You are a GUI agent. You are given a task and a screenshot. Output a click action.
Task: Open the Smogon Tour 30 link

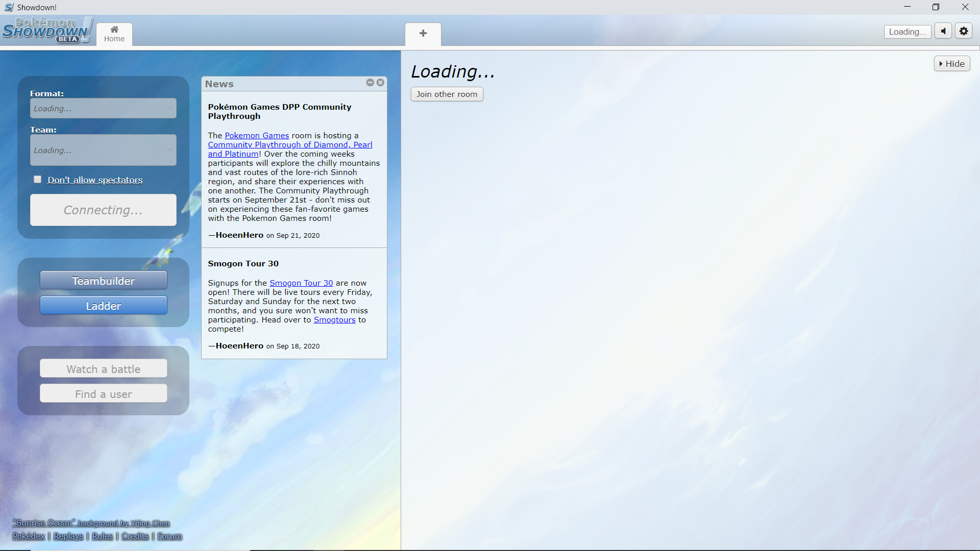(301, 283)
